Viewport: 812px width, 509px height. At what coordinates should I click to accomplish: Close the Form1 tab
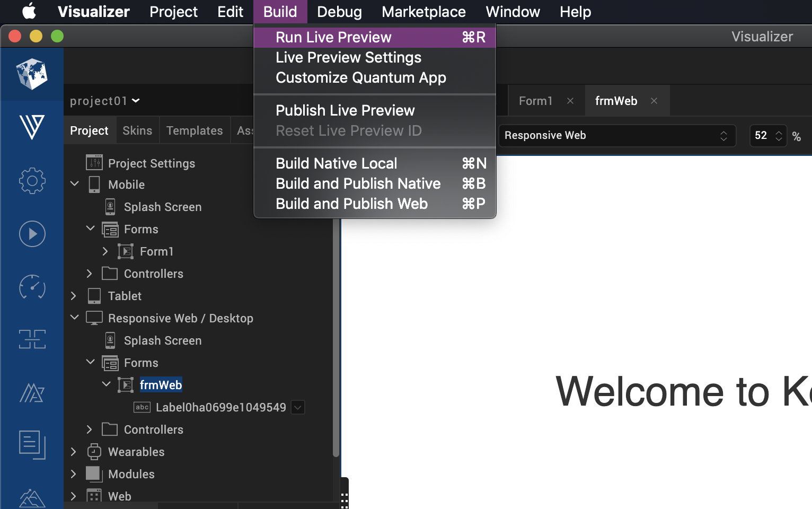tap(570, 101)
